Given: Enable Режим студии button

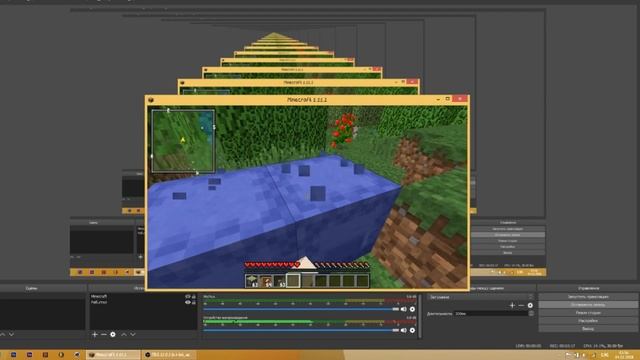Looking at the screenshot, I should (588, 313).
